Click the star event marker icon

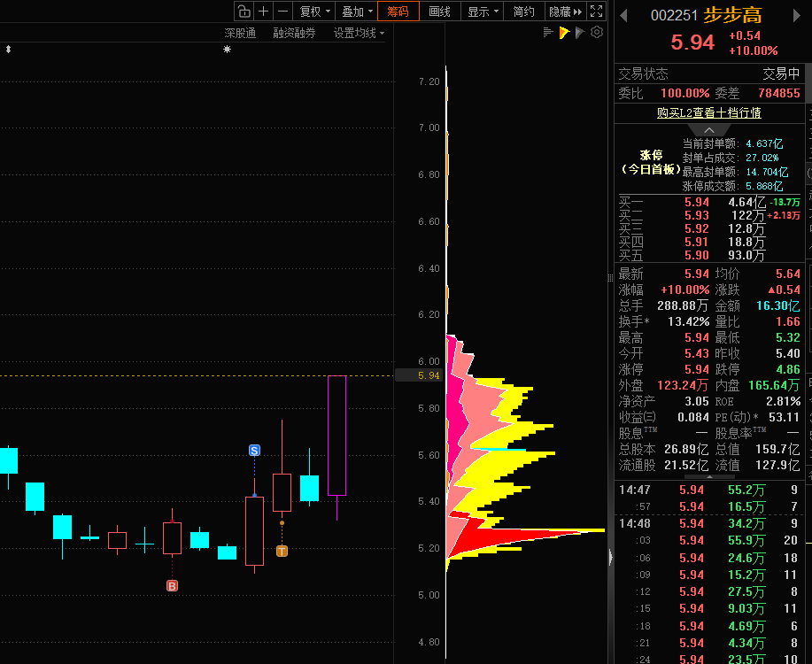[x=227, y=50]
